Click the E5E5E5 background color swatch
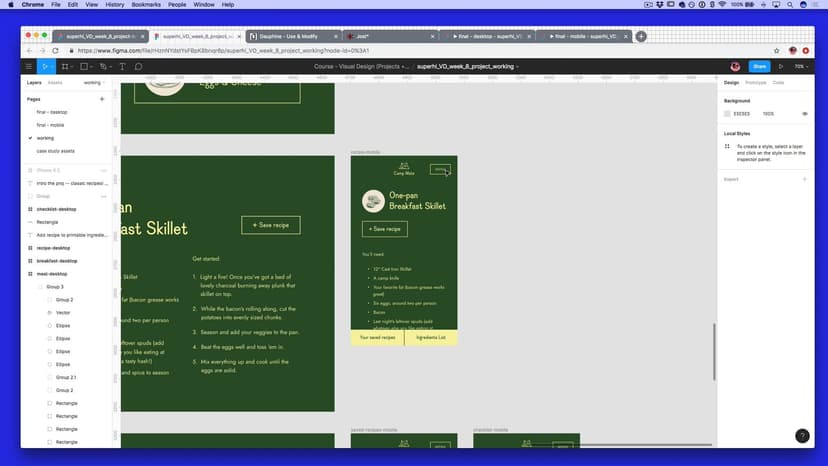828x466 pixels. point(728,114)
